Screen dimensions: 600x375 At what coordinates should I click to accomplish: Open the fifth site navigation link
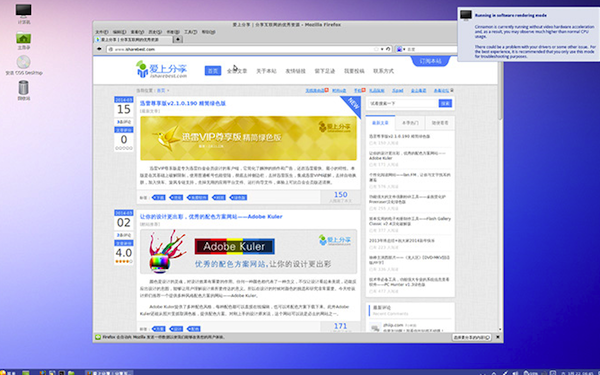[325, 71]
